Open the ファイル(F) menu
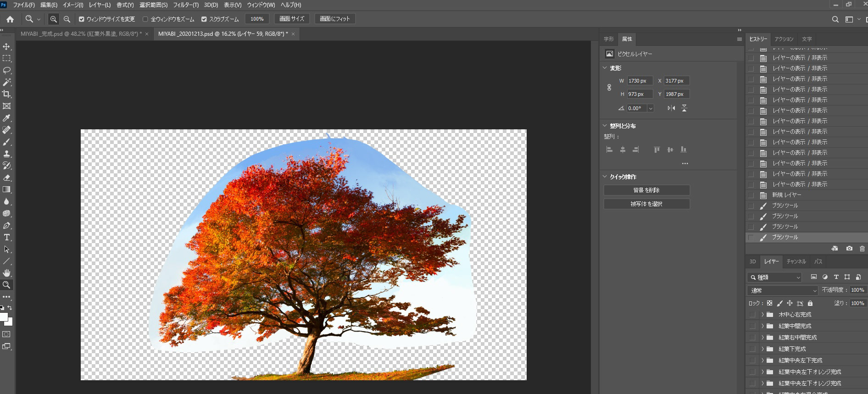 coord(24,5)
